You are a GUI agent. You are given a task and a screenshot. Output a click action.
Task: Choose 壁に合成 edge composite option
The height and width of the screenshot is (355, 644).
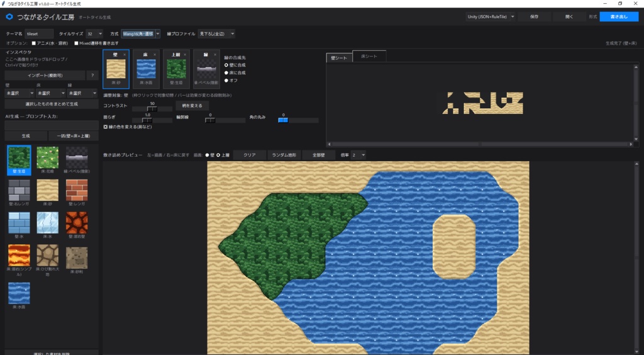[226, 65]
